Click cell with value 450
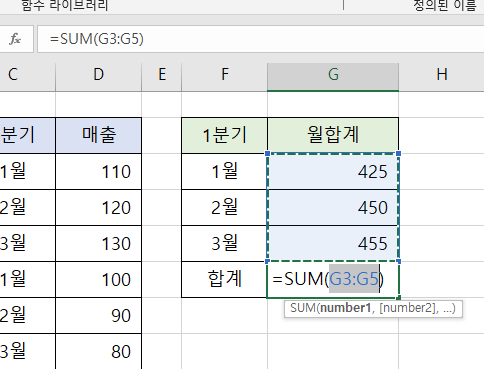Screen dimensions: 484x369 pyautogui.click(x=333, y=208)
